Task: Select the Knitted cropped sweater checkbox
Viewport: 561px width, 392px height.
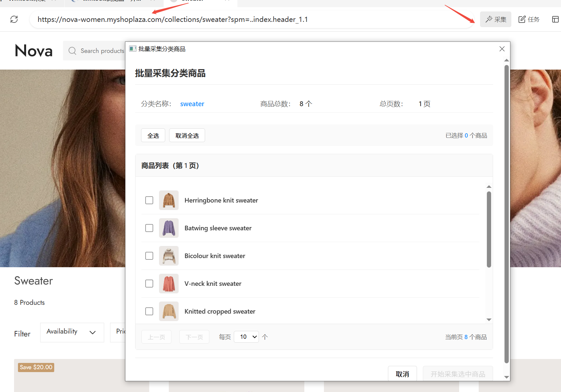Action: pyautogui.click(x=149, y=311)
